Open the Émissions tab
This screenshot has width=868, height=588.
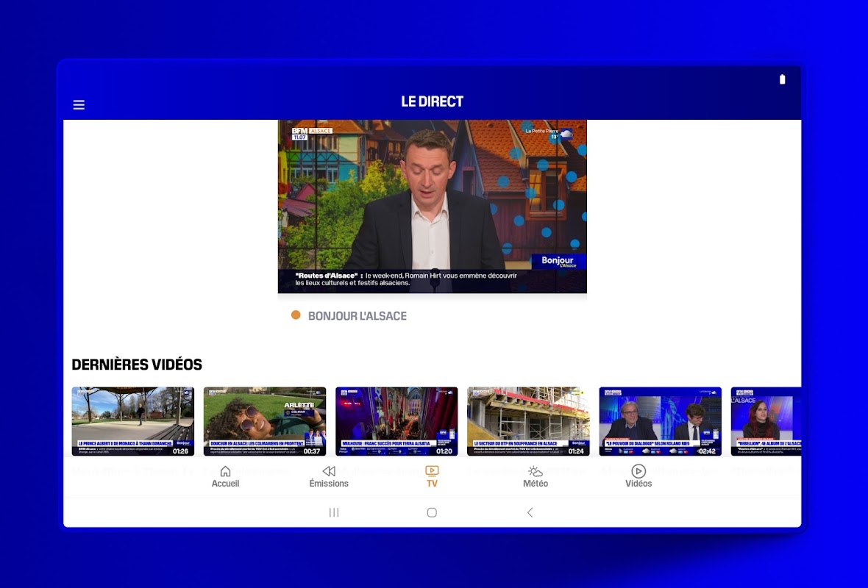click(x=329, y=476)
